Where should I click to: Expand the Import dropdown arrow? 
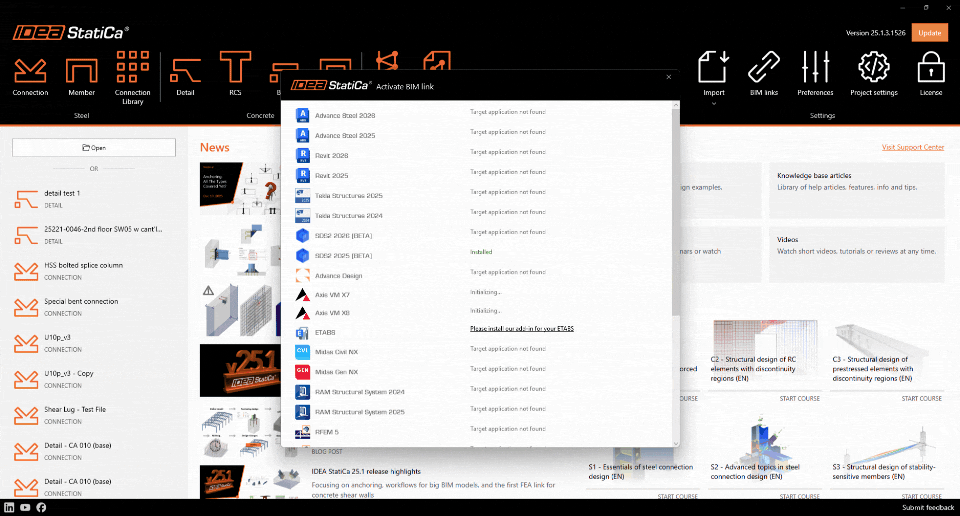click(713, 104)
